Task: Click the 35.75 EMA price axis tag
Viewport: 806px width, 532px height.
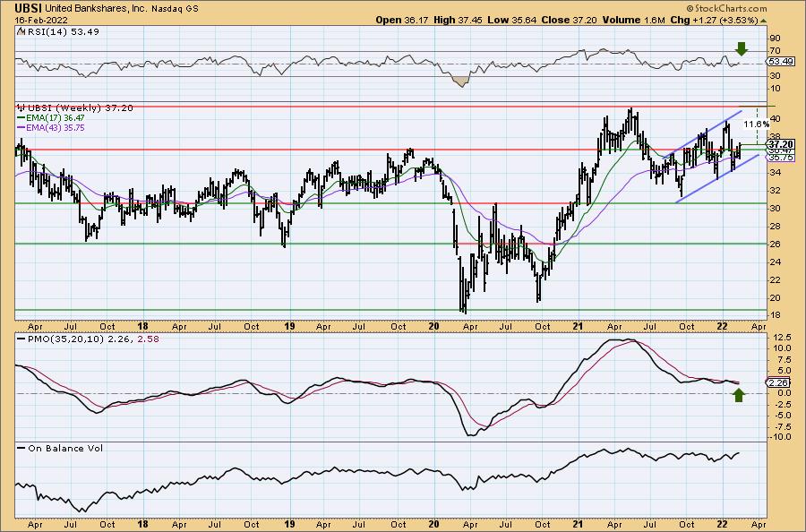Action: [x=781, y=158]
